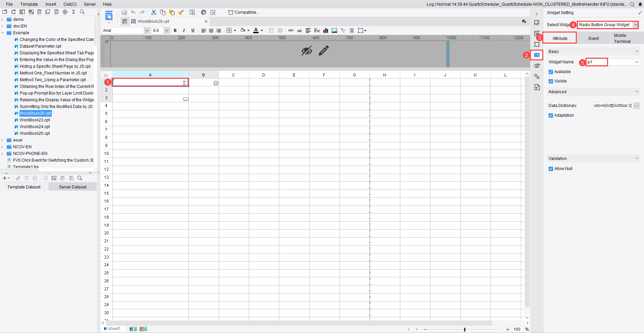The image size is (644, 333).
Task: Click the font color A swatch
Action: [256, 31]
